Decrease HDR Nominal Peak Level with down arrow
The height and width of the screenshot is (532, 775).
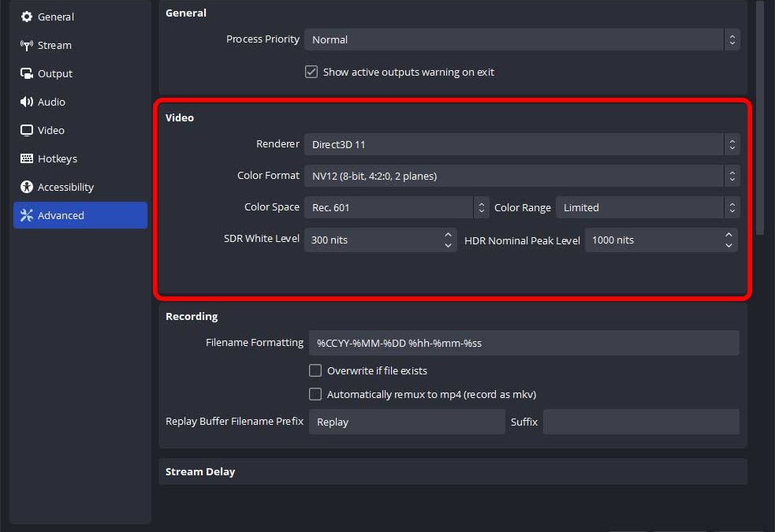coord(728,245)
